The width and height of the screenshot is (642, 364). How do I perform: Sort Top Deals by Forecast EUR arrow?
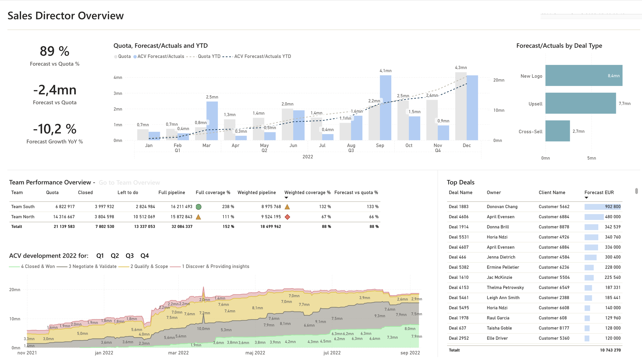point(586,198)
